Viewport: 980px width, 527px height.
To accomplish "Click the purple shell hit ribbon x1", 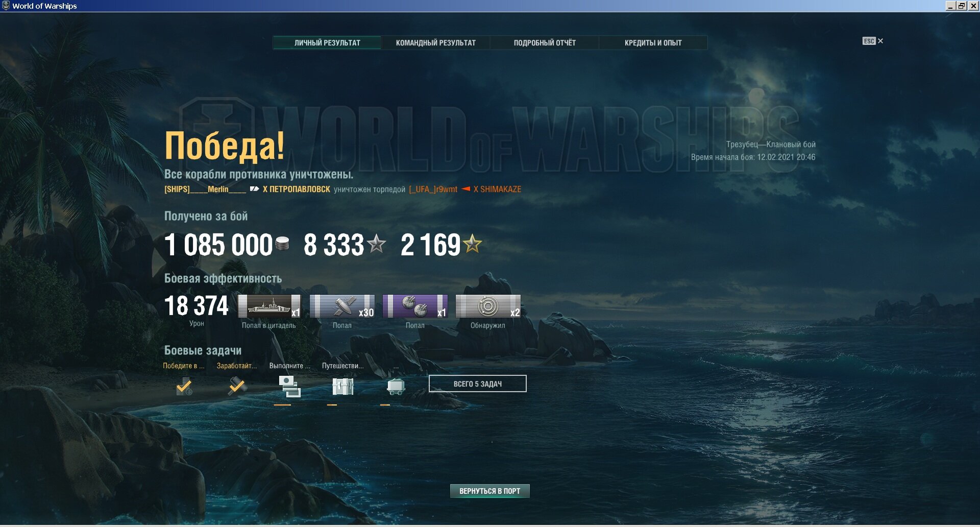I will (x=415, y=306).
